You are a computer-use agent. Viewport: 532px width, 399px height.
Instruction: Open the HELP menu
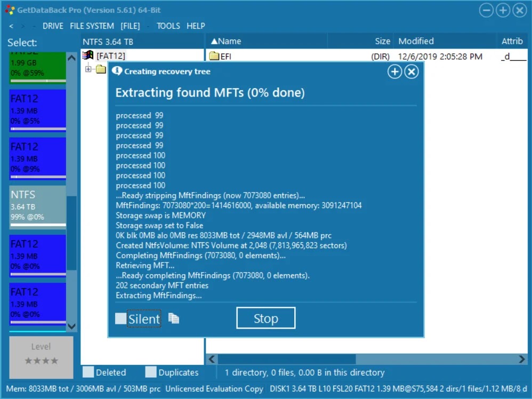(x=196, y=26)
